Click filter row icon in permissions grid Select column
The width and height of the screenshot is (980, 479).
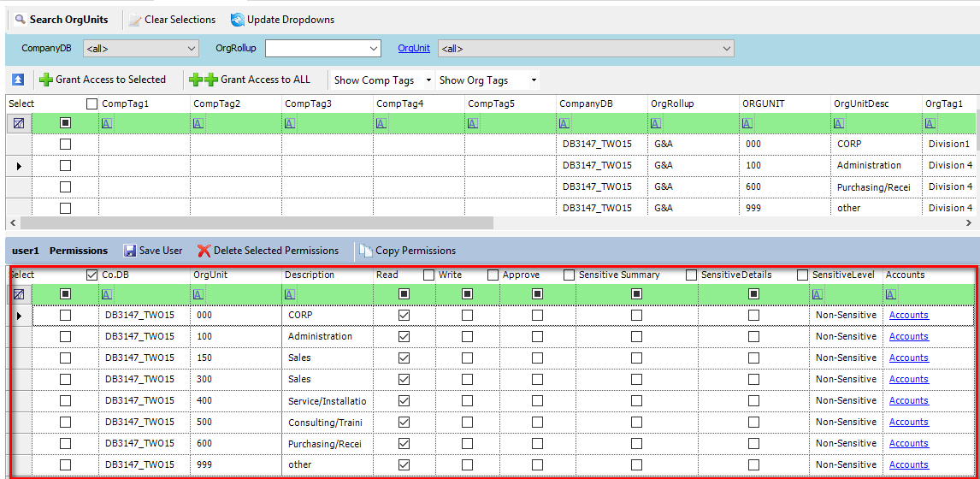click(x=19, y=294)
